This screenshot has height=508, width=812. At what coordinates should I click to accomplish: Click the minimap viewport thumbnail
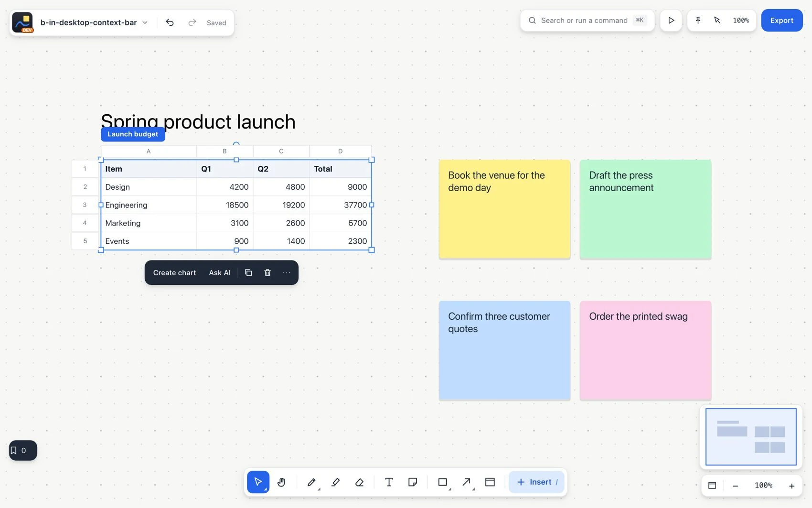click(x=751, y=437)
